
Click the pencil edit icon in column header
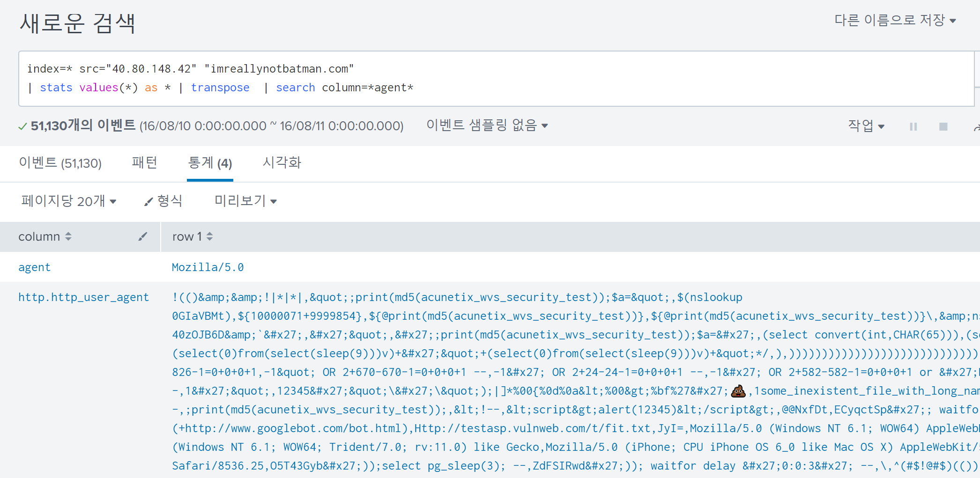pos(143,236)
